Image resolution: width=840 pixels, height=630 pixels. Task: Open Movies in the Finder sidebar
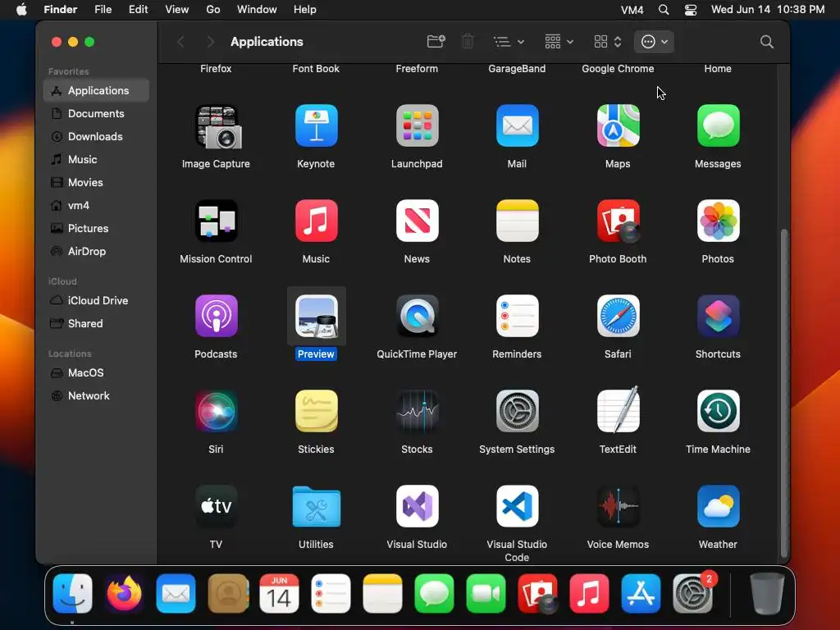tap(97, 183)
